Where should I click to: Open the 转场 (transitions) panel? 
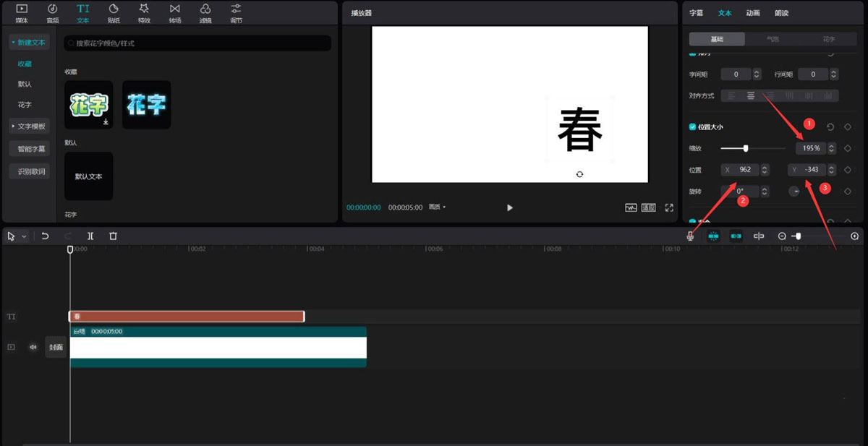(174, 11)
